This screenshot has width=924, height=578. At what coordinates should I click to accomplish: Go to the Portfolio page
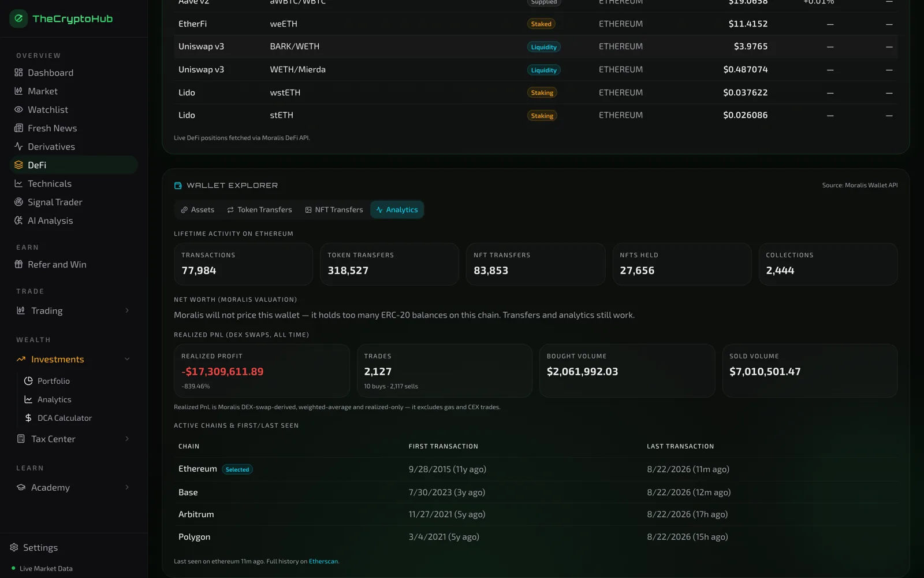[x=77, y=381]
